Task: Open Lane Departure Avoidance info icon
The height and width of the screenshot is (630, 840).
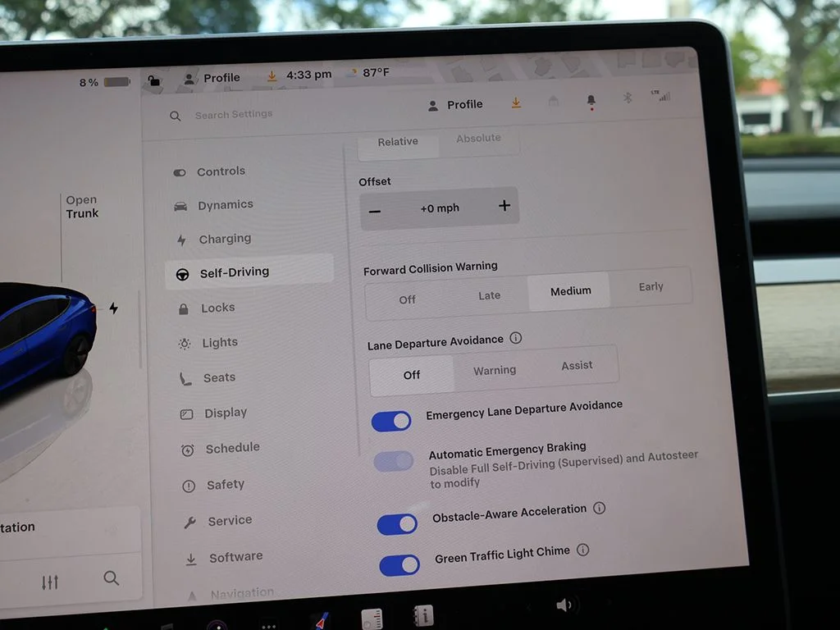Action: point(515,338)
